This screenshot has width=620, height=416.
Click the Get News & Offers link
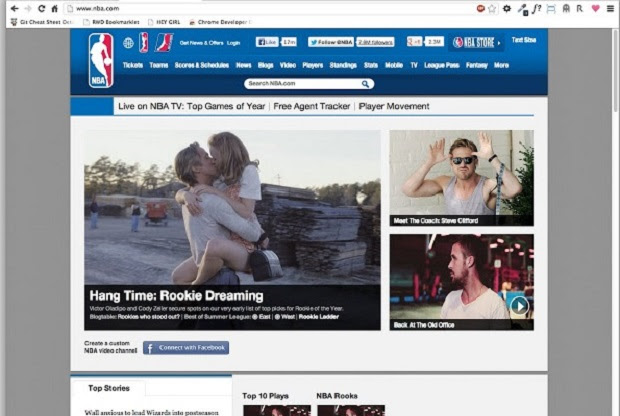[202, 43]
